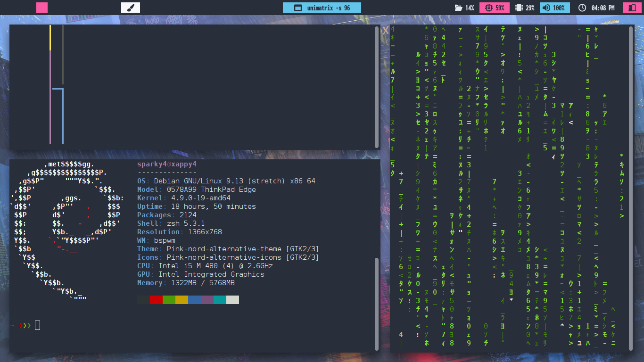Click the sparky4@xappy4 header text
644x362 pixels.
[x=166, y=164]
